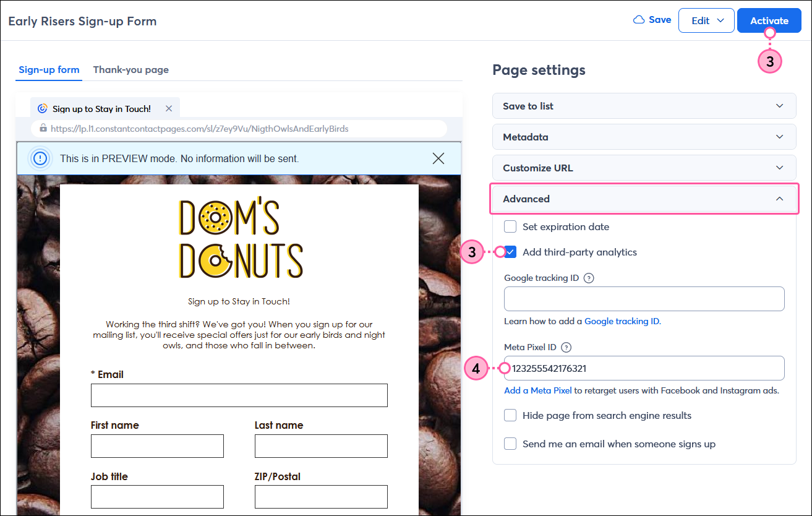This screenshot has height=516, width=812.
Task: Click the Save text button
Action: pos(660,20)
